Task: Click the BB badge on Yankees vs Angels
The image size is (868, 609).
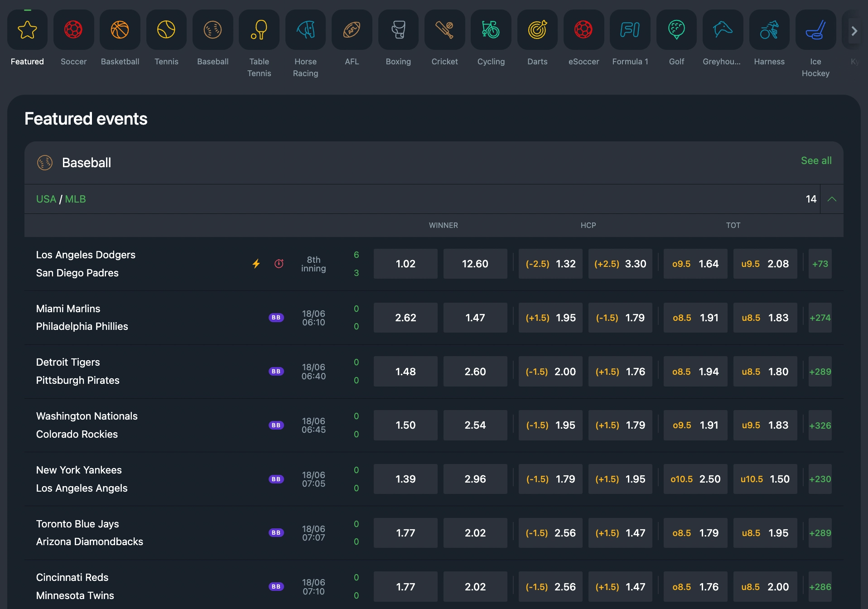Action: point(276,479)
